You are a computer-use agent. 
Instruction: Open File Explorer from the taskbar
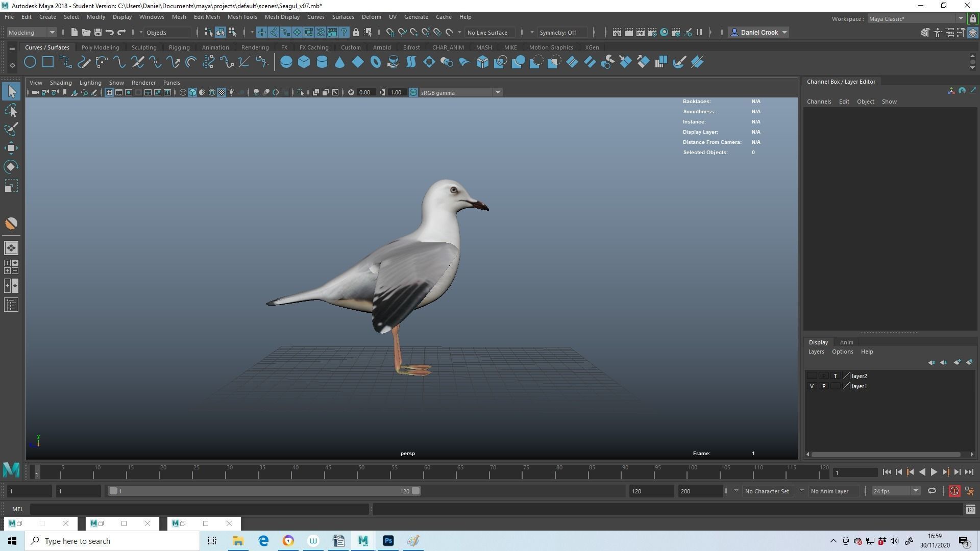point(238,541)
